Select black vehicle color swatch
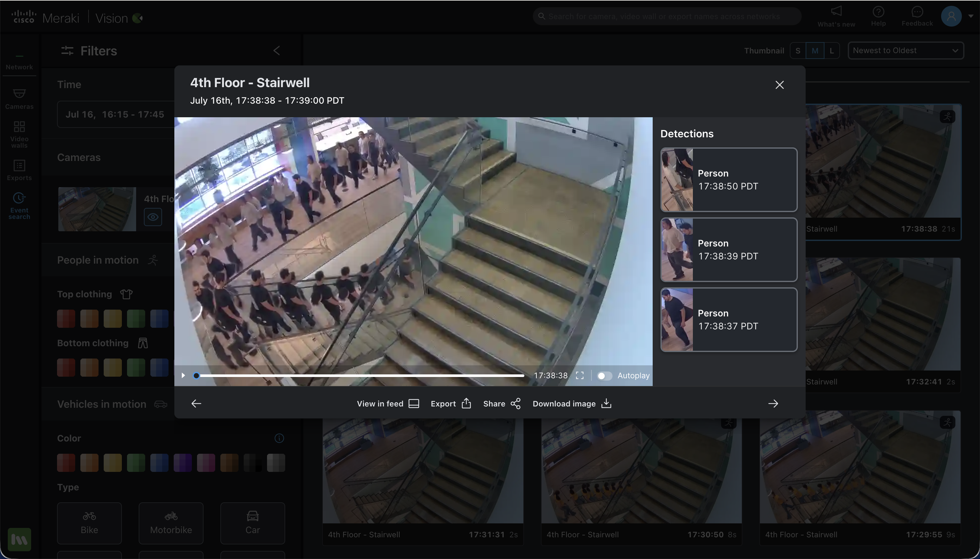The image size is (980, 559). [x=253, y=462]
